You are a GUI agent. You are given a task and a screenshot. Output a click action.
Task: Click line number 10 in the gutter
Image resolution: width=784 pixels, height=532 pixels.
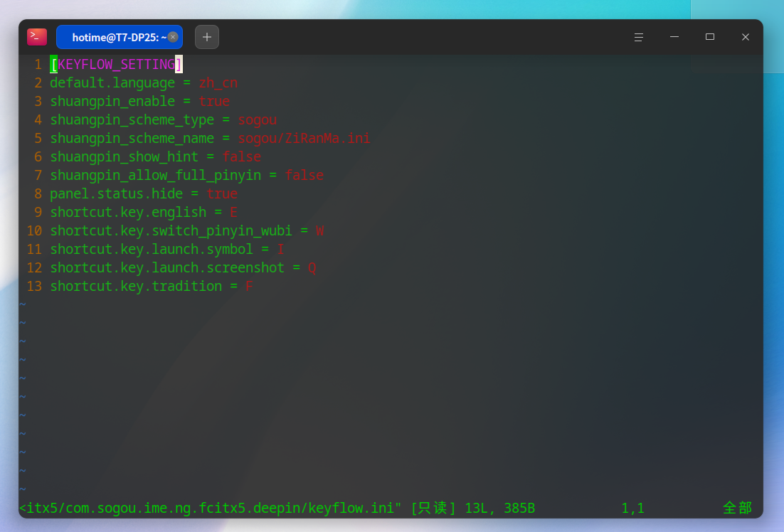pyautogui.click(x=34, y=231)
